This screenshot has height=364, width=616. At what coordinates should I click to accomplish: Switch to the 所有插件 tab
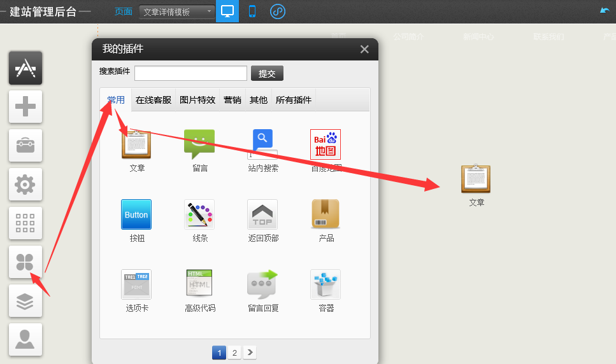[x=293, y=100]
